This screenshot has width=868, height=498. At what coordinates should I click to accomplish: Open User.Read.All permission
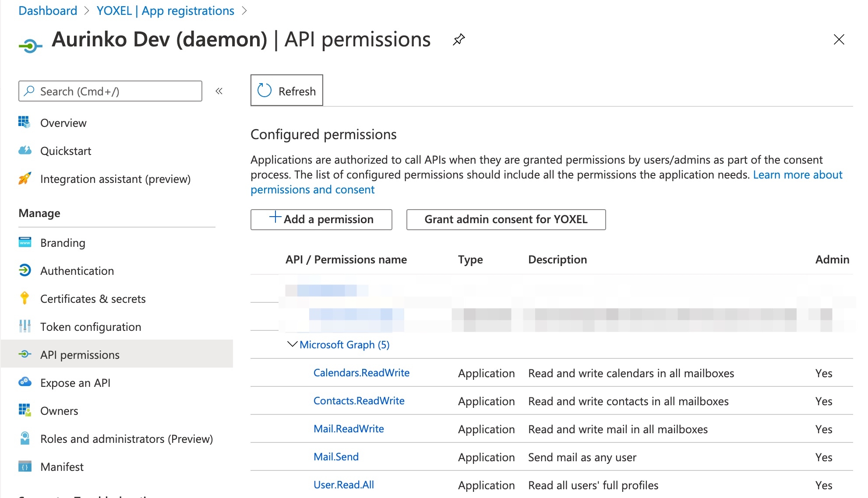pos(344,485)
